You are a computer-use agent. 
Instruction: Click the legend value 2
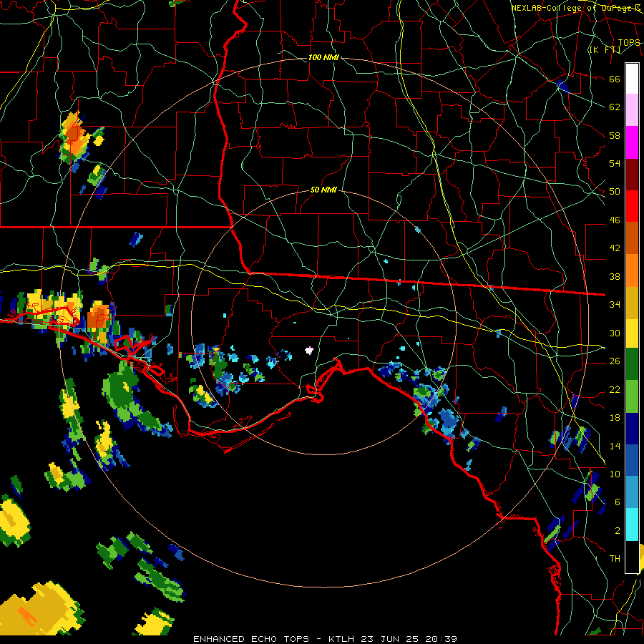pos(617,531)
